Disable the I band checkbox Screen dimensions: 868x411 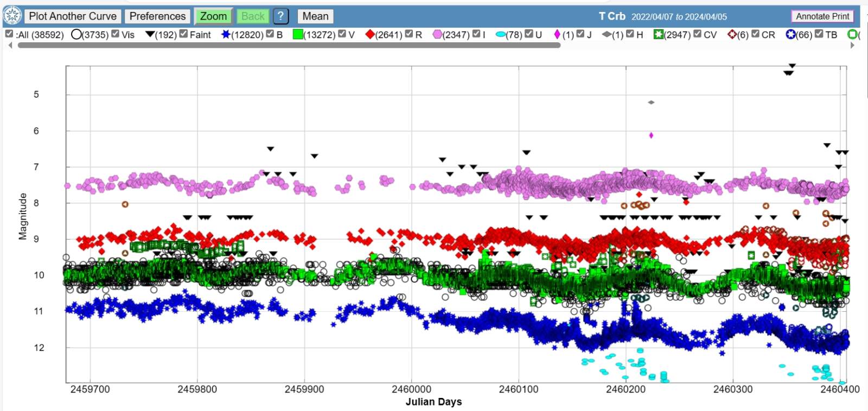pos(476,34)
